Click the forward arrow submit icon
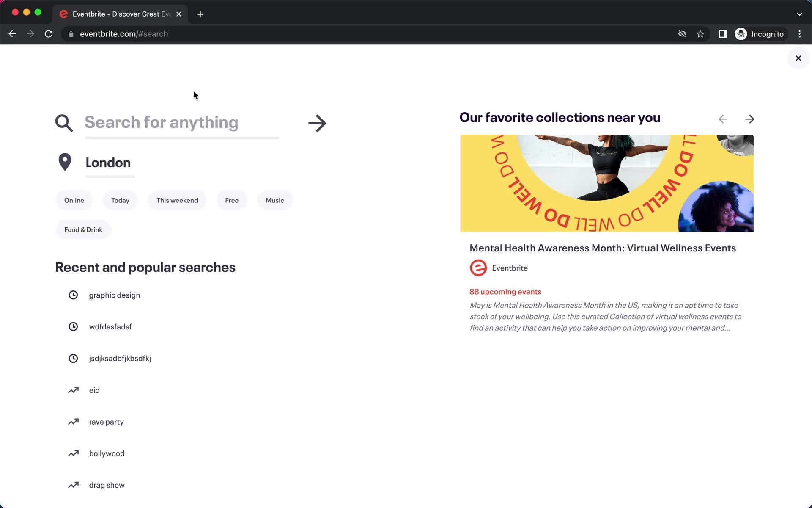 point(318,122)
